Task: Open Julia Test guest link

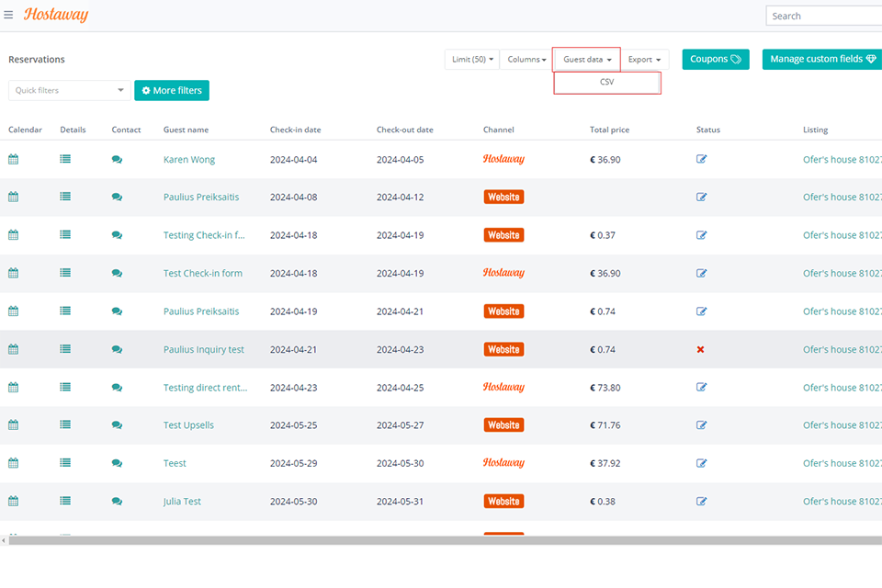Action: 182,502
